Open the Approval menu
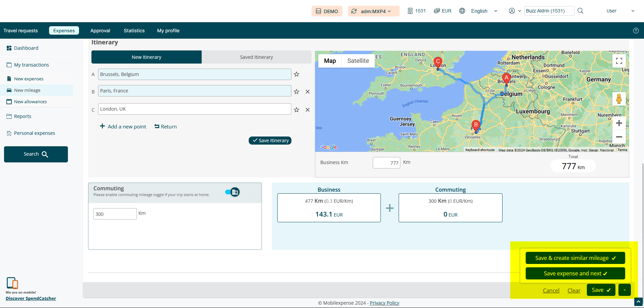Viewport: 644px width, 308px height. click(x=100, y=31)
